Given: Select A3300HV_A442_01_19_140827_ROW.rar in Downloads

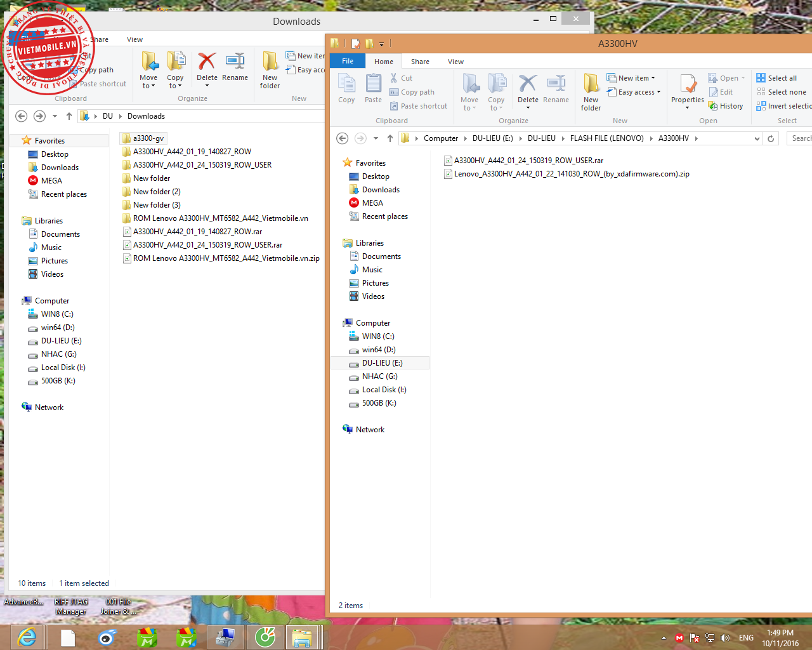Looking at the screenshot, I should point(192,232).
